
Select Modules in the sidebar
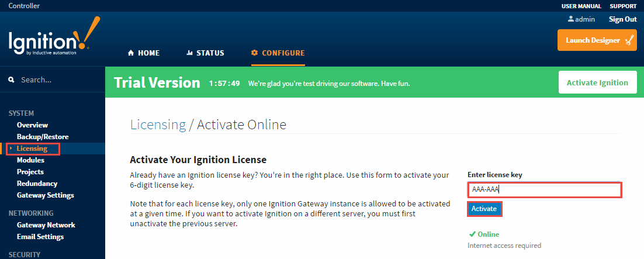tap(30, 160)
